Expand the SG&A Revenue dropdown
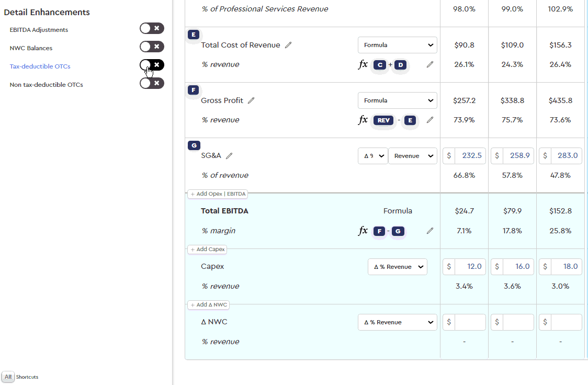The height and width of the screenshot is (385, 588). [x=412, y=156]
